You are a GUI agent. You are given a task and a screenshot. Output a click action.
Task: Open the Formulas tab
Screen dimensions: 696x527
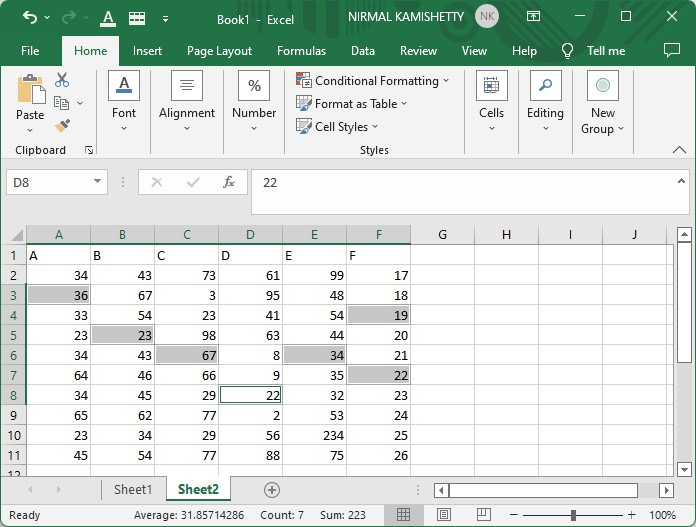click(301, 51)
